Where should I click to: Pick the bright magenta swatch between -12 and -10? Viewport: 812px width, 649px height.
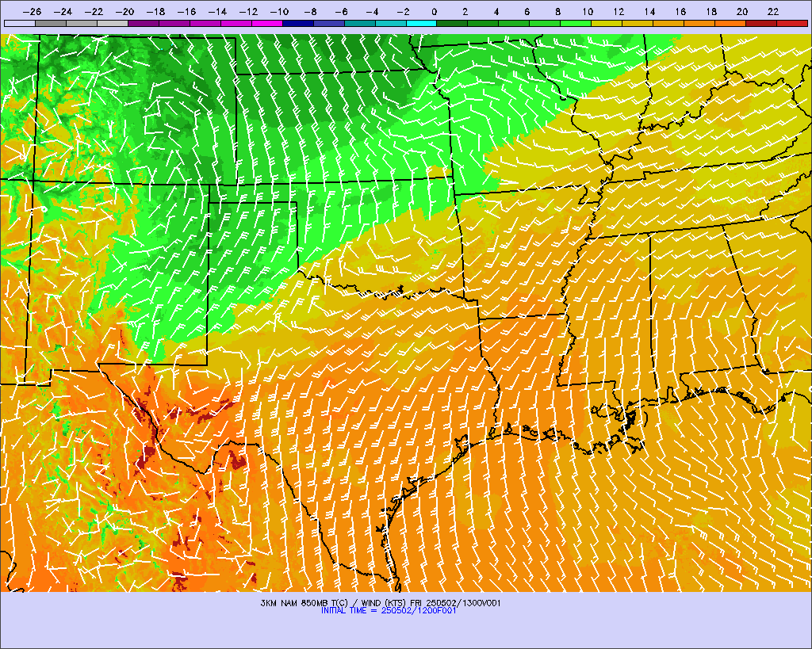click(x=267, y=23)
